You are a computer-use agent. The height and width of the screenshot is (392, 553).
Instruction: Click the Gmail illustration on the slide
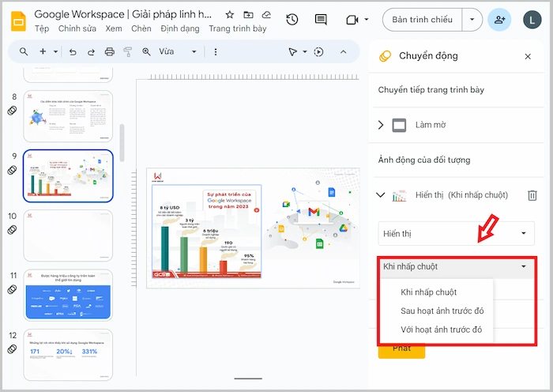(x=314, y=212)
